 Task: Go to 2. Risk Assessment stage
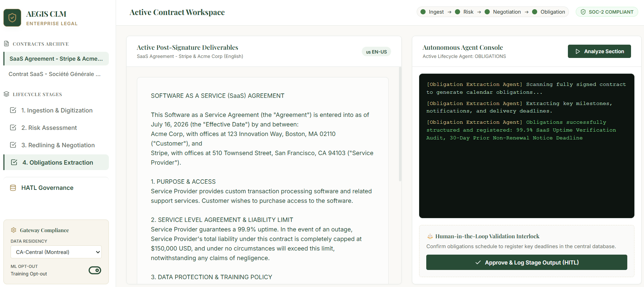tap(56, 128)
